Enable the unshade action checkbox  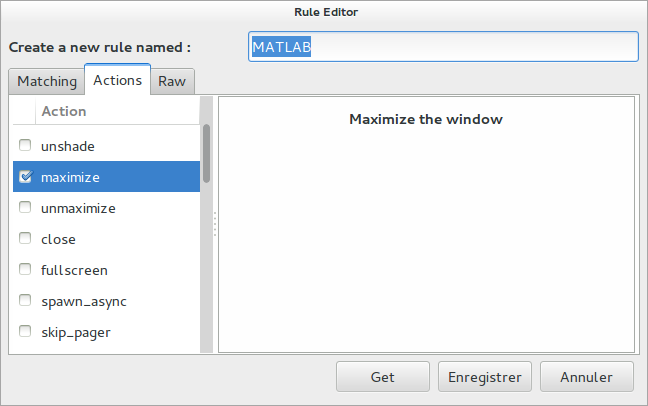coord(26,146)
